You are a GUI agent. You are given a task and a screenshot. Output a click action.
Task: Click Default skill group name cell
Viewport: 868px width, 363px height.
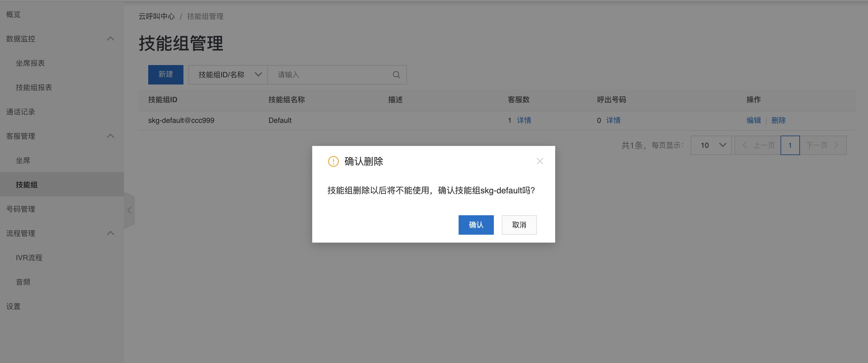tap(280, 120)
